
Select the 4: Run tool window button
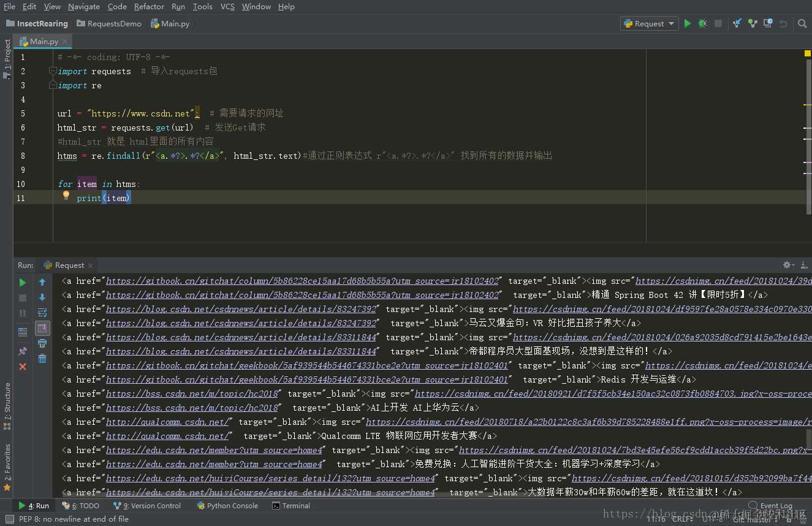pos(34,506)
